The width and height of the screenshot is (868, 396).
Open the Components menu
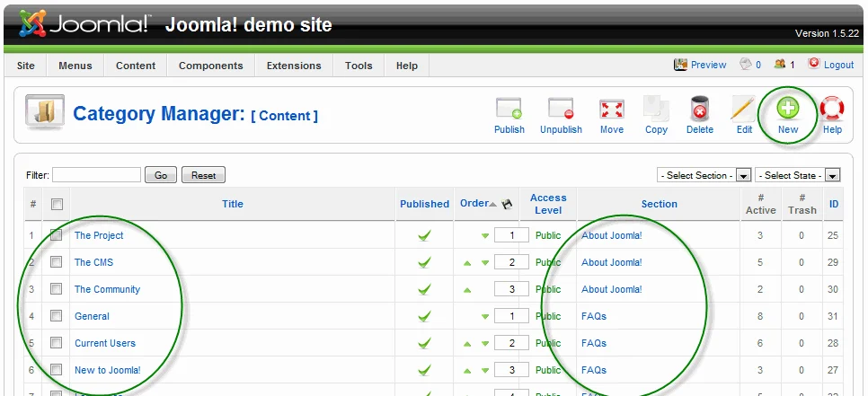(x=211, y=66)
